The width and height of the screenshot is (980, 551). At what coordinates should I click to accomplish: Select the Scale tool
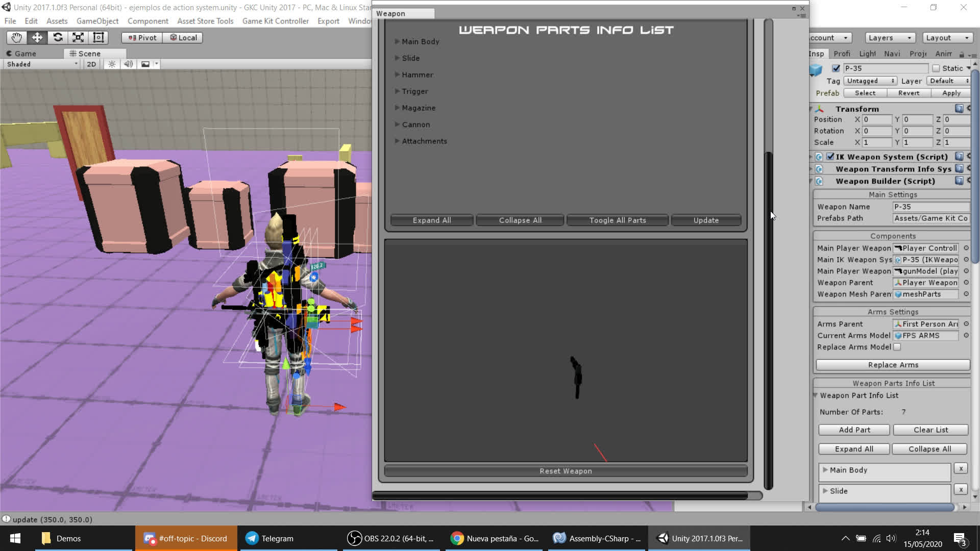pyautogui.click(x=78, y=37)
